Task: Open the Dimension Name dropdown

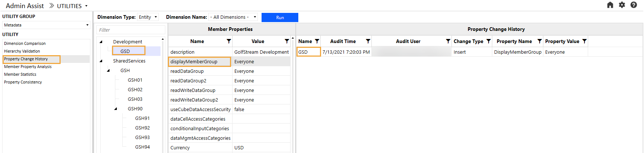Action: (x=233, y=17)
